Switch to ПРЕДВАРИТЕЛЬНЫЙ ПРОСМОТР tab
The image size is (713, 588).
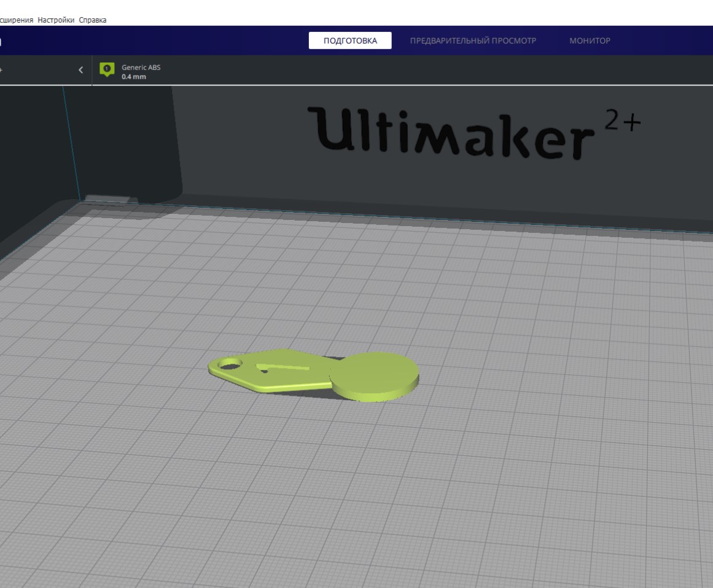click(x=473, y=41)
